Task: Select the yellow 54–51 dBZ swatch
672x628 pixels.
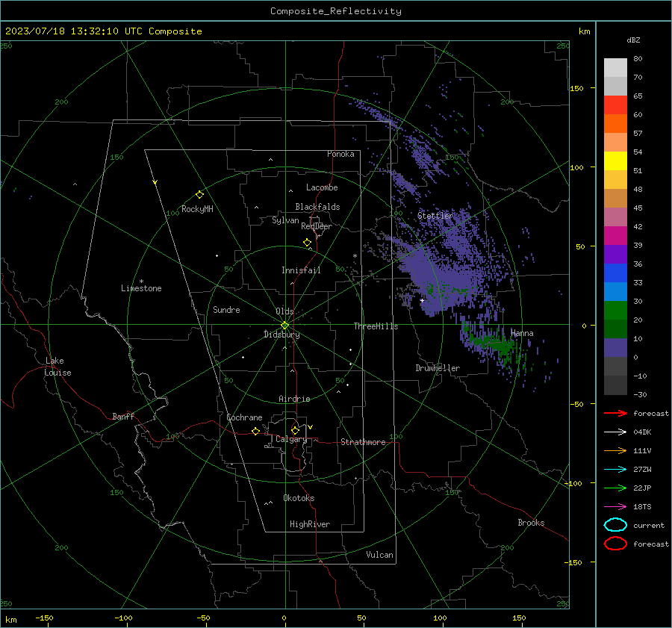Action: point(615,161)
